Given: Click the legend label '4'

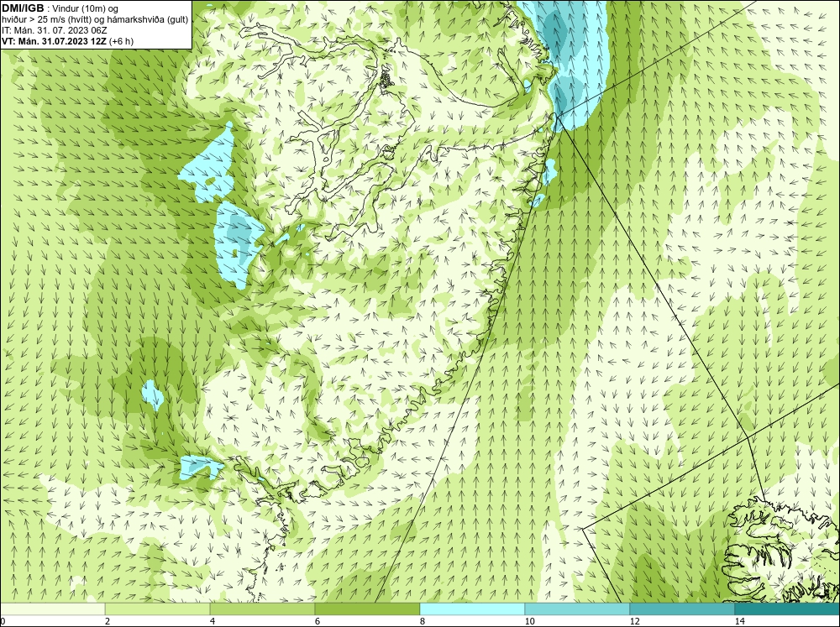Looking at the screenshot, I should coord(213,621).
